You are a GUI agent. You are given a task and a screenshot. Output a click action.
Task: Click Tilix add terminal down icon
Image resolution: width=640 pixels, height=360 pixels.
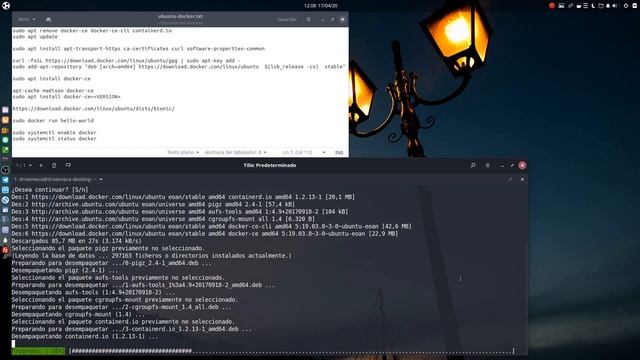pos(68,165)
